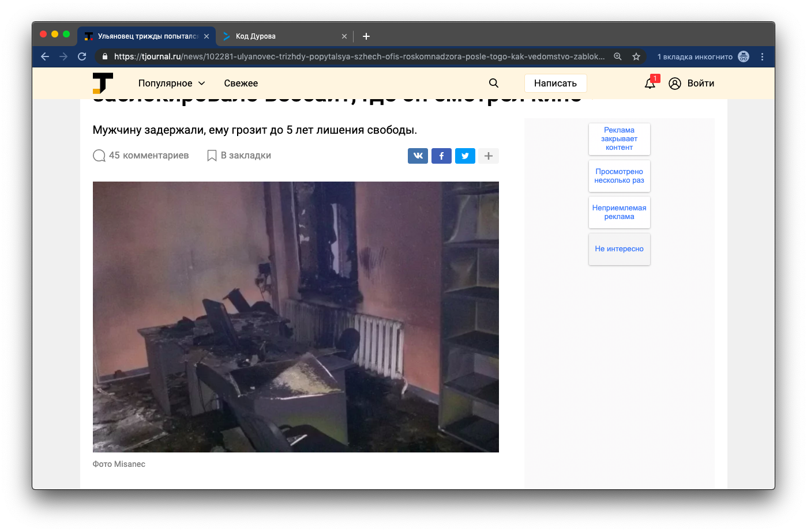Click 1 вкладка инкогнито label
Screen dimensions: 807x532
coord(695,56)
